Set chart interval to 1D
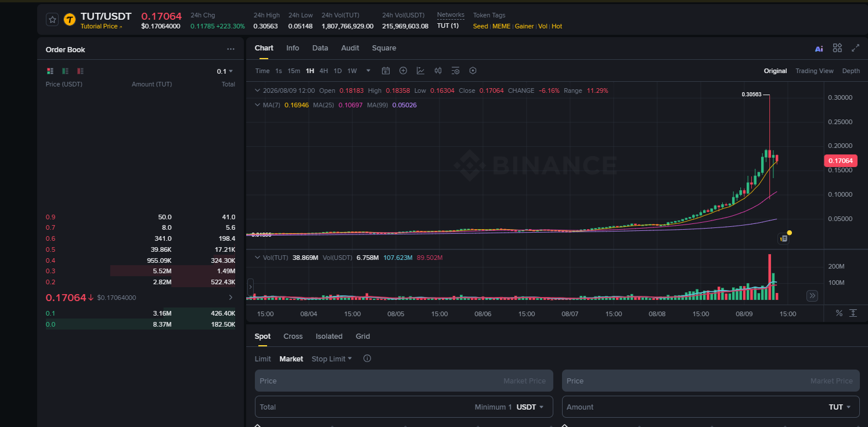 click(337, 71)
